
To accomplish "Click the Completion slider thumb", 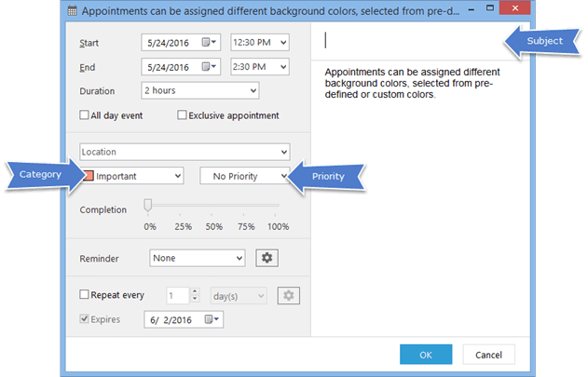I will (148, 206).
